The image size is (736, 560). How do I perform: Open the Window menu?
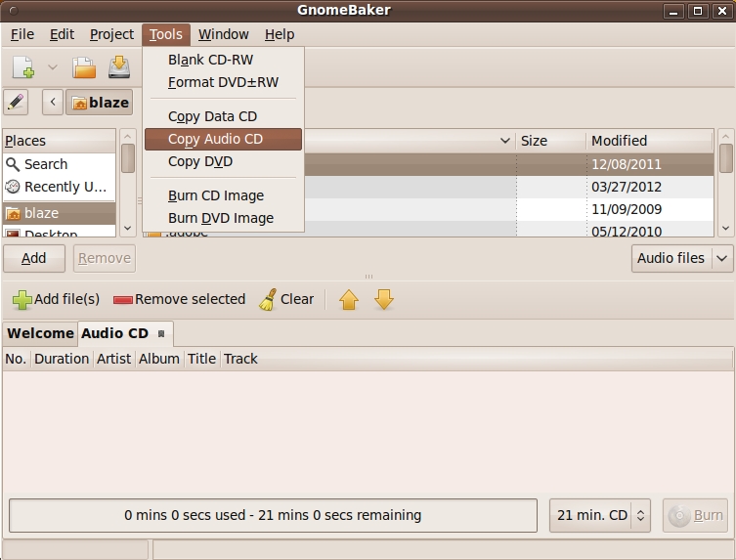(x=224, y=34)
